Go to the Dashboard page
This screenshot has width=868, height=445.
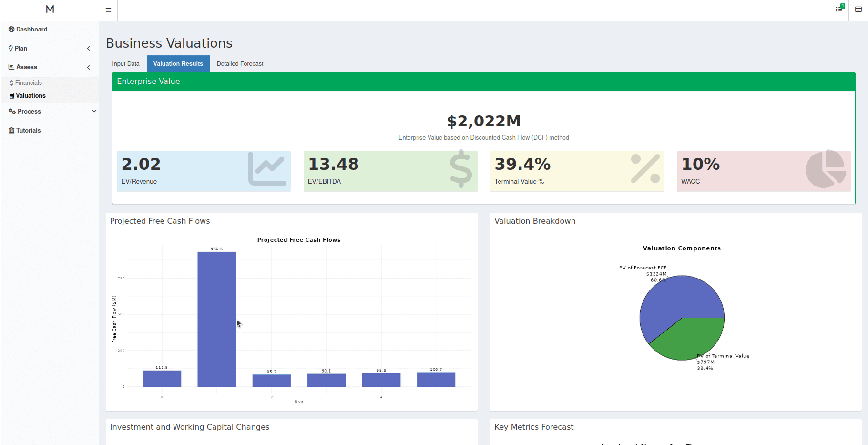tap(31, 30)
